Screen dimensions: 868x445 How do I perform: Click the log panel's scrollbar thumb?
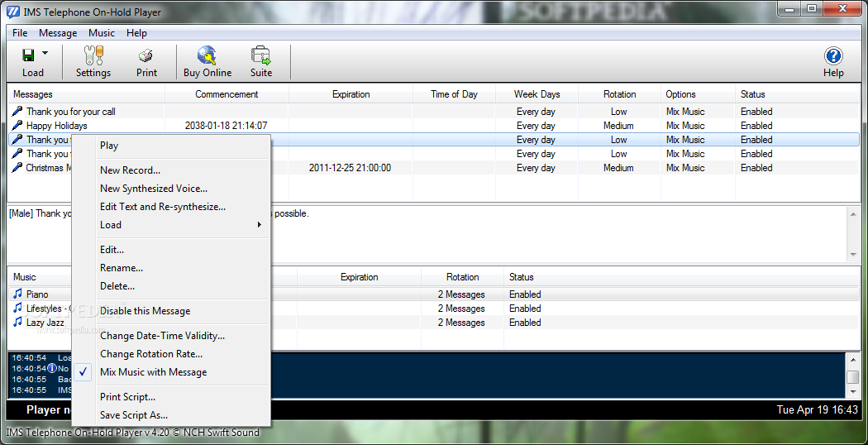(x=853, y=377)
